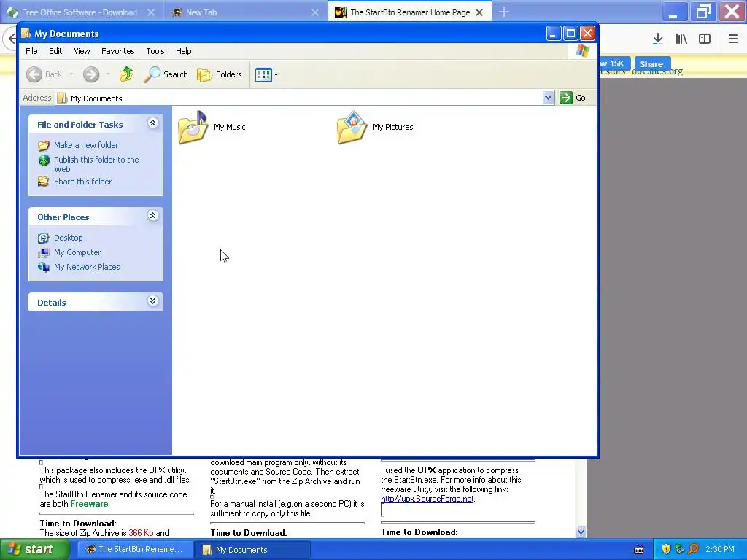Viewport: 747px width, 560px height.
Task: Close the New Tab browser tab
Action: (x=315, y=12)
